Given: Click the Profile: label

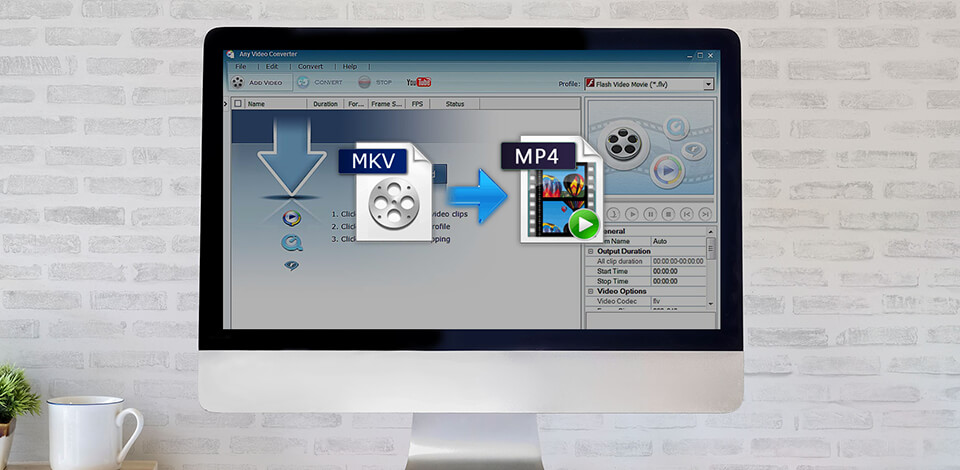Looking at the screenshot, I should pos(569,84).
